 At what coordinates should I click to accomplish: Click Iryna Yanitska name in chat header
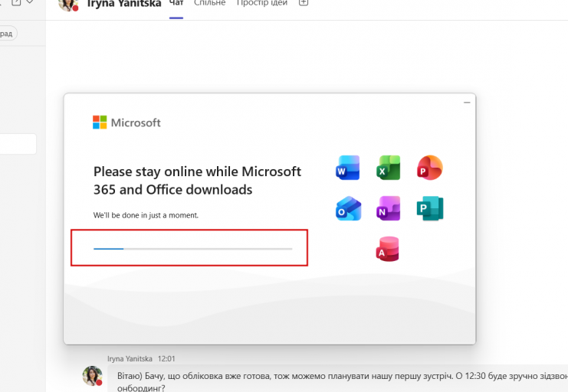(124, 4)
